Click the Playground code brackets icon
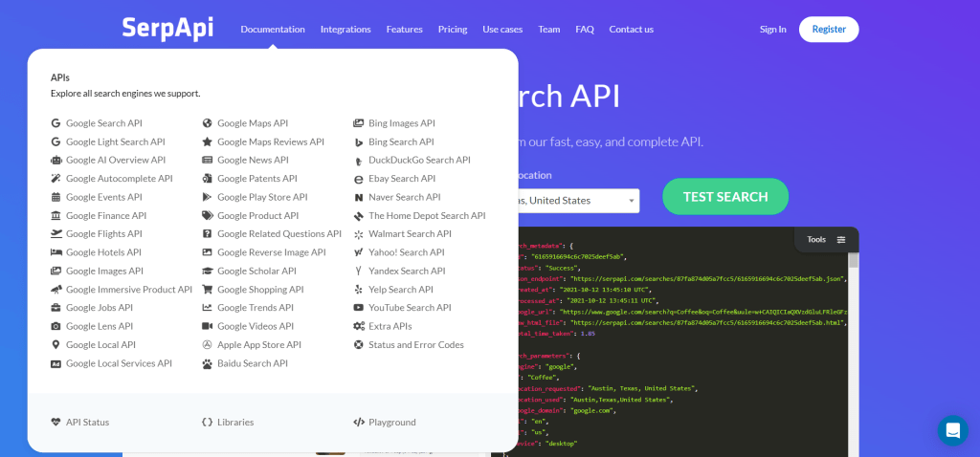This screenshot has height=457, width=980. point(359,422)
